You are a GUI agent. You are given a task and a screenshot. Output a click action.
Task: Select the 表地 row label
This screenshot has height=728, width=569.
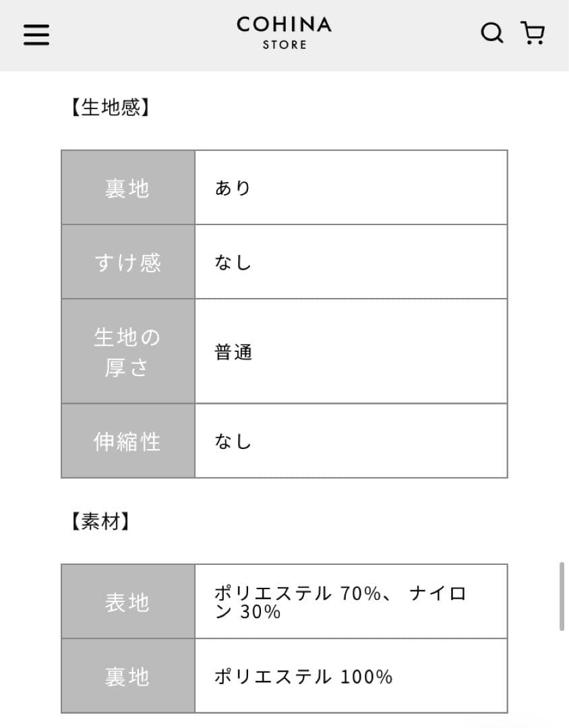click(127, 602)
